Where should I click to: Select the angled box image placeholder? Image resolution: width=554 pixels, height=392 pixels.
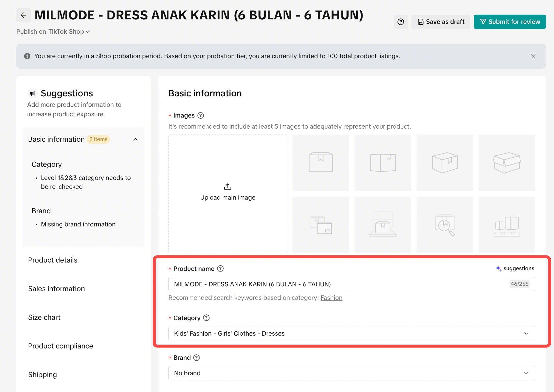click(x=445, y=163)
